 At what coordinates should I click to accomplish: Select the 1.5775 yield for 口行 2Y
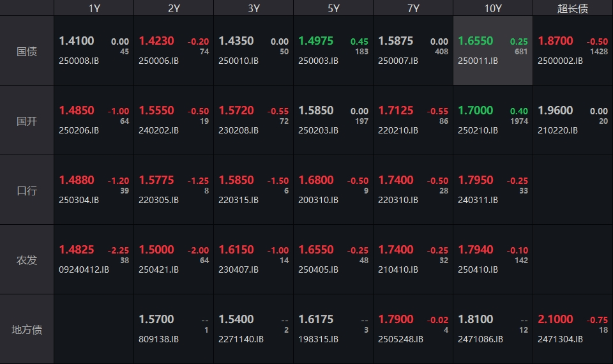(x=156, y=180)
